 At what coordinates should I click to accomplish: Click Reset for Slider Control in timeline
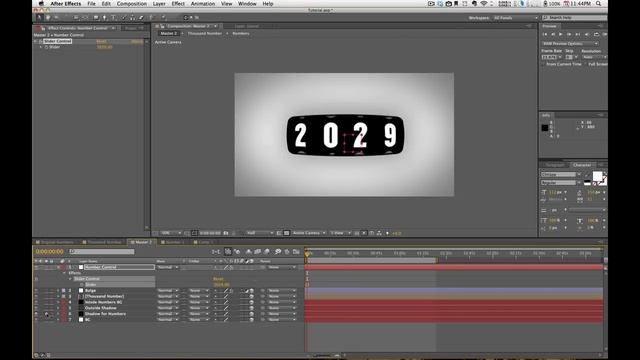pos(218,279)
